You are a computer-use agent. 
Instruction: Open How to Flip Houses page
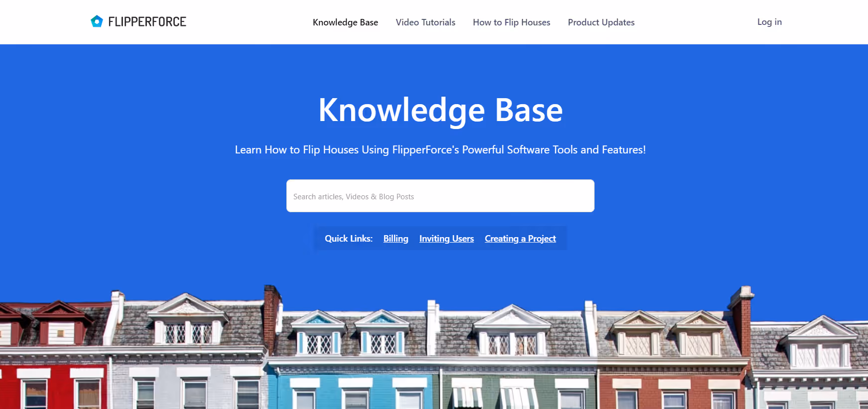pos(511,22)
